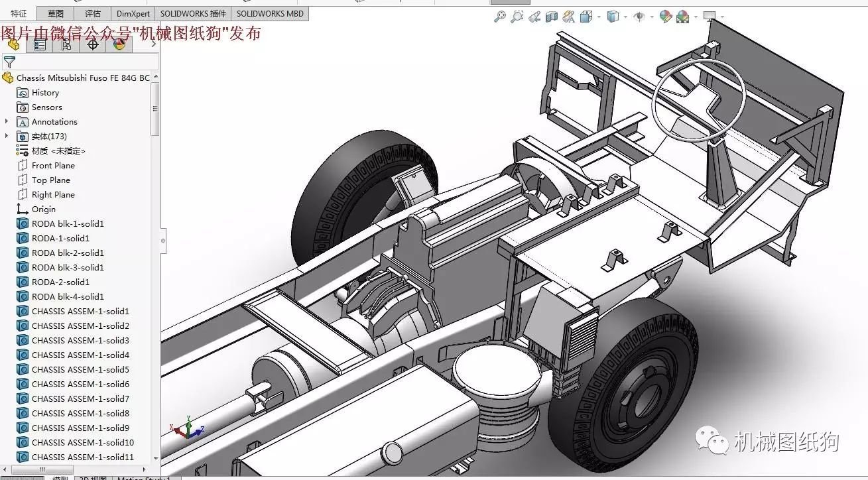This screenshot has width=868, height=480.
Task: Expand the 实体(173) bodies folder
Action: (x=7, y=136)
